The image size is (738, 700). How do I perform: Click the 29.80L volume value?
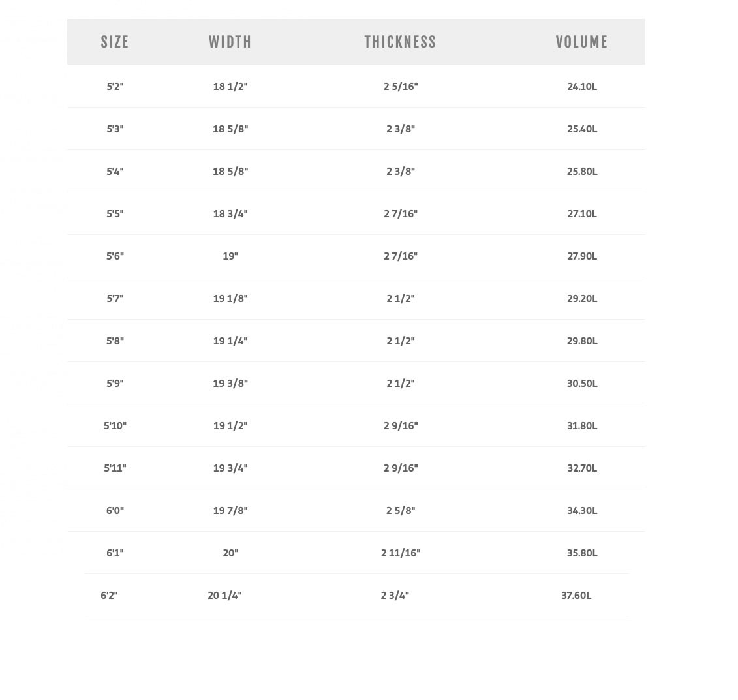[582, 341]
